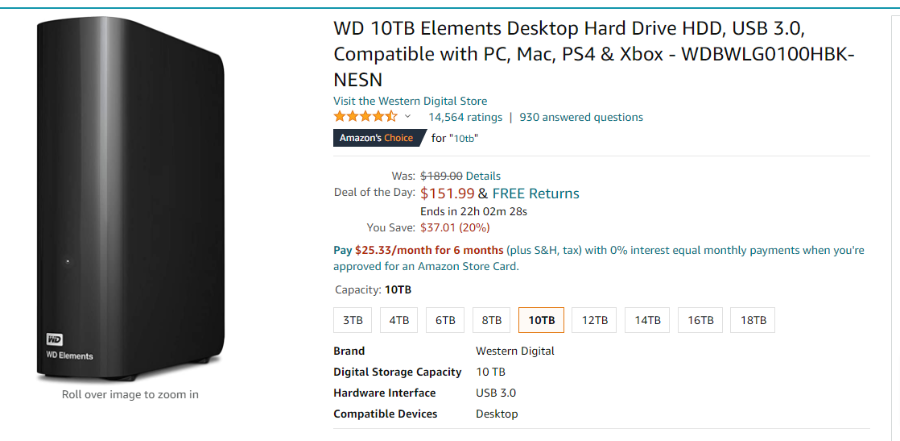Image resolution: width=900 pixels, height=441 pixels.
Task: Choose the 8TB capacity option
Action: pos(491,320)
